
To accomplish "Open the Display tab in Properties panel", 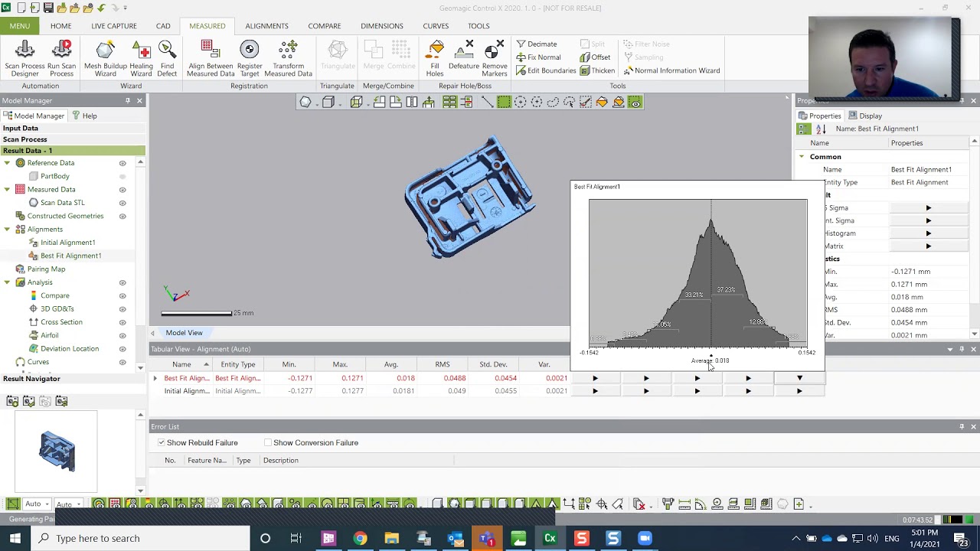I will [864, 116].
